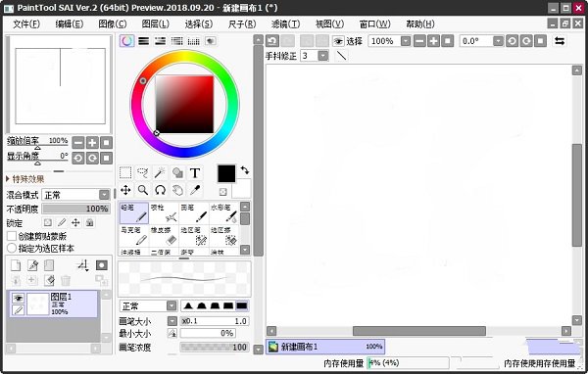Select the lasso selection tool
The width and height of the screenshot is (588, 374).
click(143, 172)
